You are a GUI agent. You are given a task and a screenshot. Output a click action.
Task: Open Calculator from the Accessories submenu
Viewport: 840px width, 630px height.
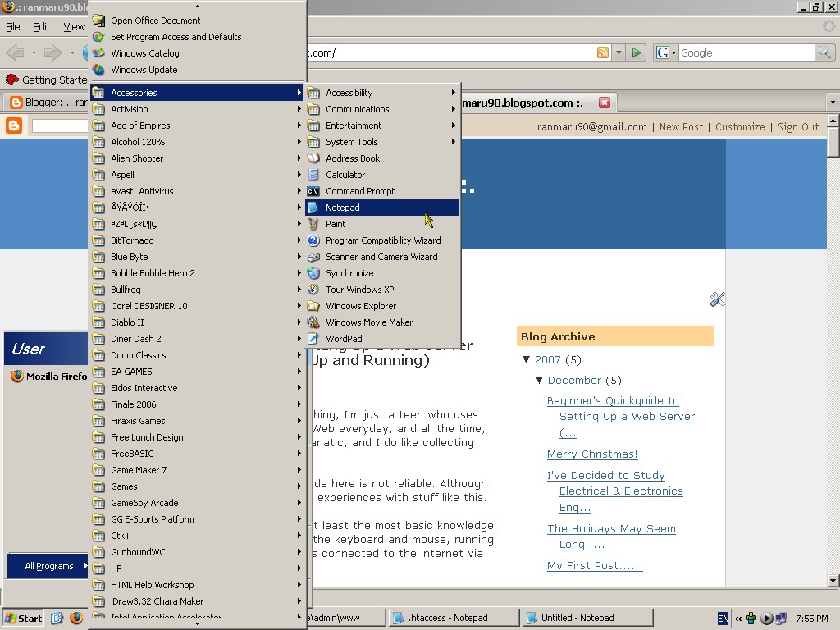382,175
